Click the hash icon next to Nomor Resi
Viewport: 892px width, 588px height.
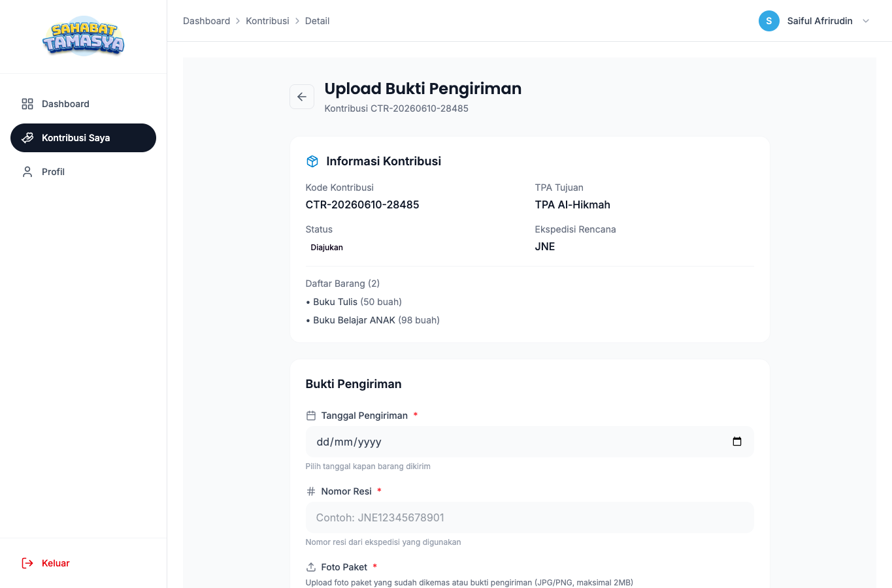311,491
